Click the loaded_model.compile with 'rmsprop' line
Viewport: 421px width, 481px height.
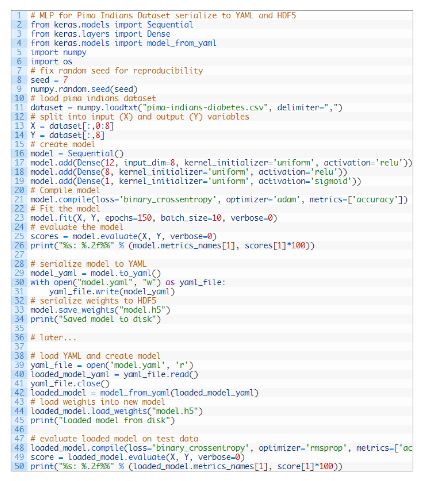click(221, 448)
